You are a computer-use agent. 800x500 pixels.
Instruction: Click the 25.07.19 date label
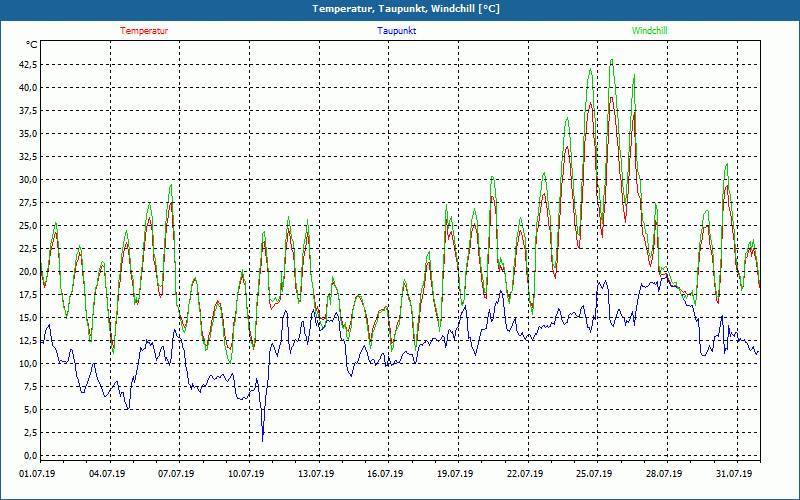coord(594,473)
